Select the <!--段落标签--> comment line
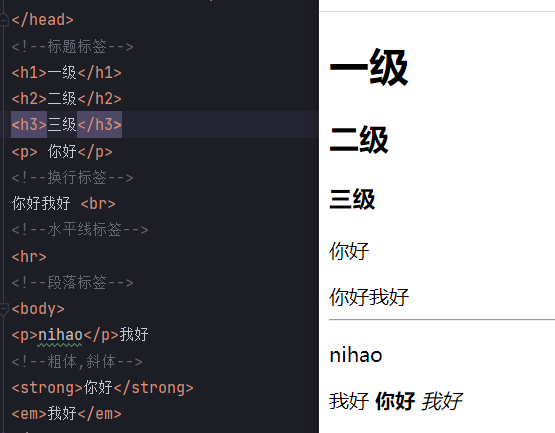This screenshot has height=433, width=555. (72, 283)
